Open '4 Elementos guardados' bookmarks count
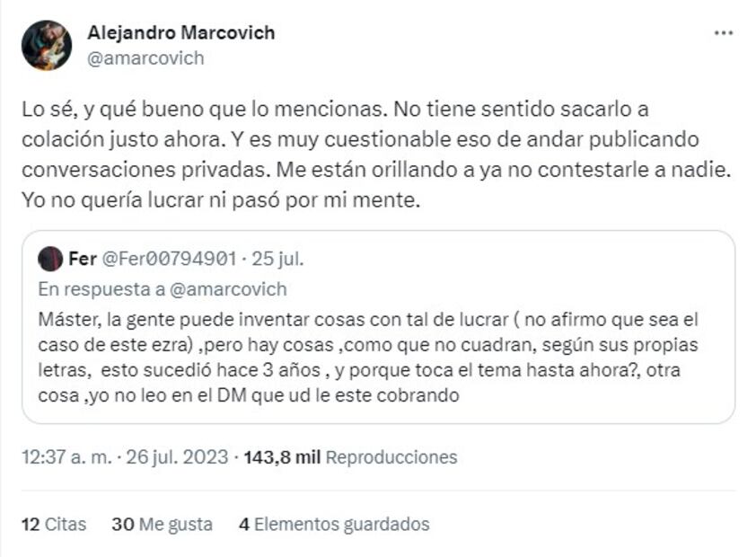This screenshot has height=557, width=756. pos(334,524)
